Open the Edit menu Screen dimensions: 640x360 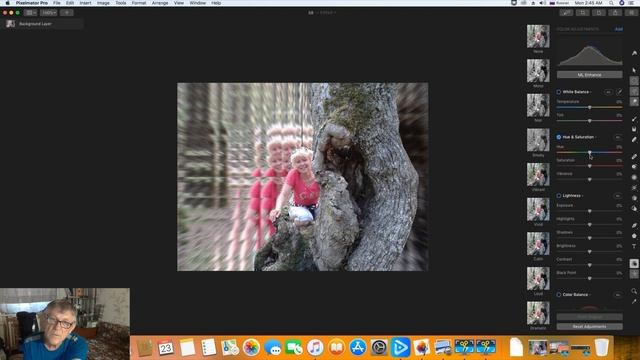(x=70, y=3)
